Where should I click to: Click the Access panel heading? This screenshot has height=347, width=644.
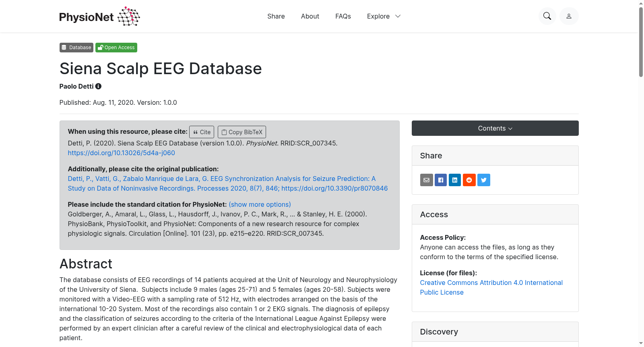pyautogui.click(x=434, y=214)
